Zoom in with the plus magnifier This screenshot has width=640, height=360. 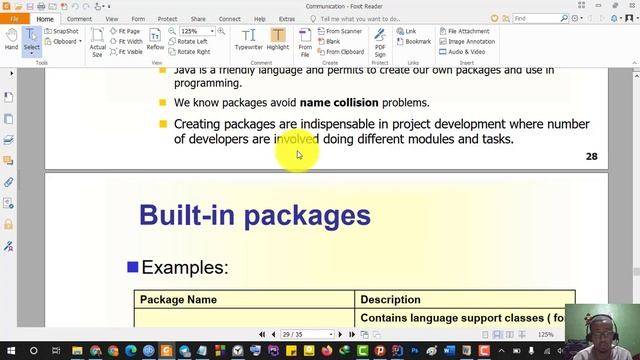[221, 31]
